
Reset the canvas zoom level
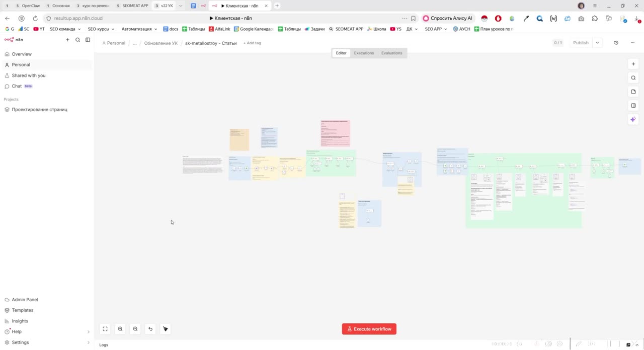(x=150, y=329)
